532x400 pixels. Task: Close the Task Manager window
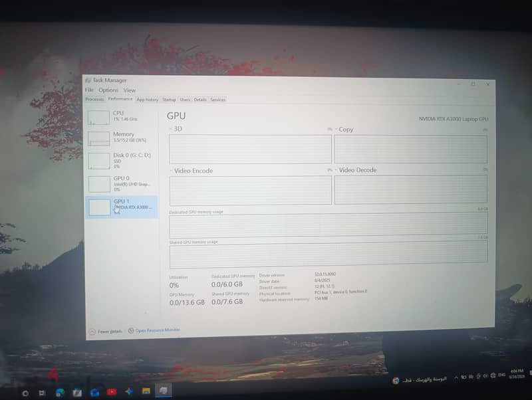(487, 84)
